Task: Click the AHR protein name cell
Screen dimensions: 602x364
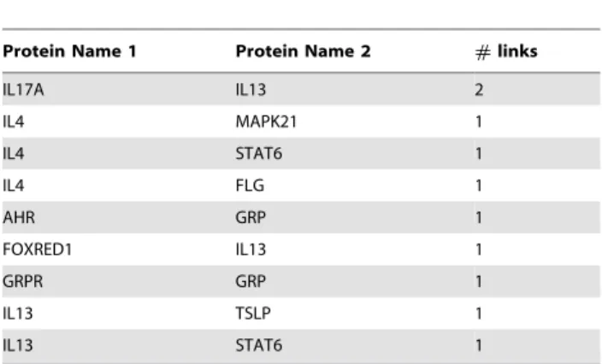Action: [x=19, y=218]
